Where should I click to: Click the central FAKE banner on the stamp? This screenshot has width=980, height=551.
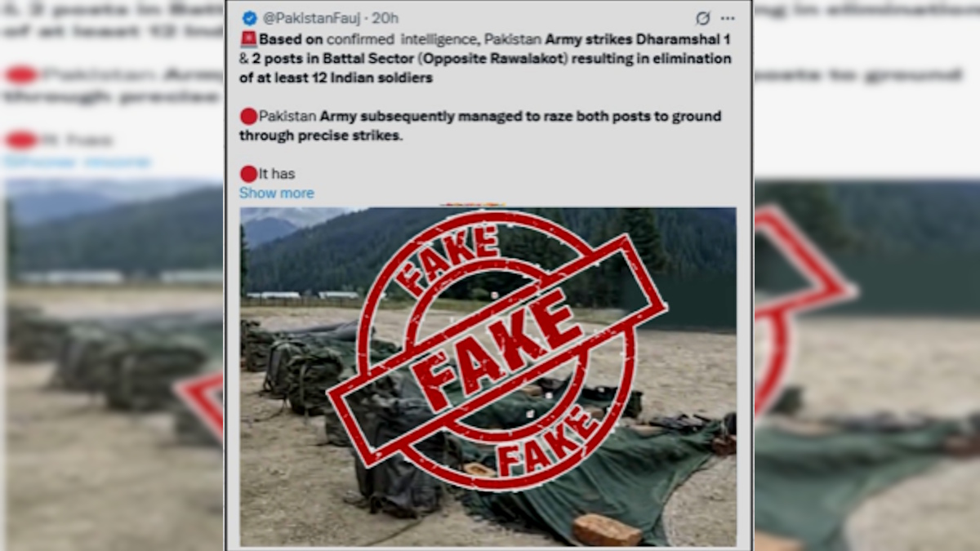pyautogui.click(x=497, y=351)
